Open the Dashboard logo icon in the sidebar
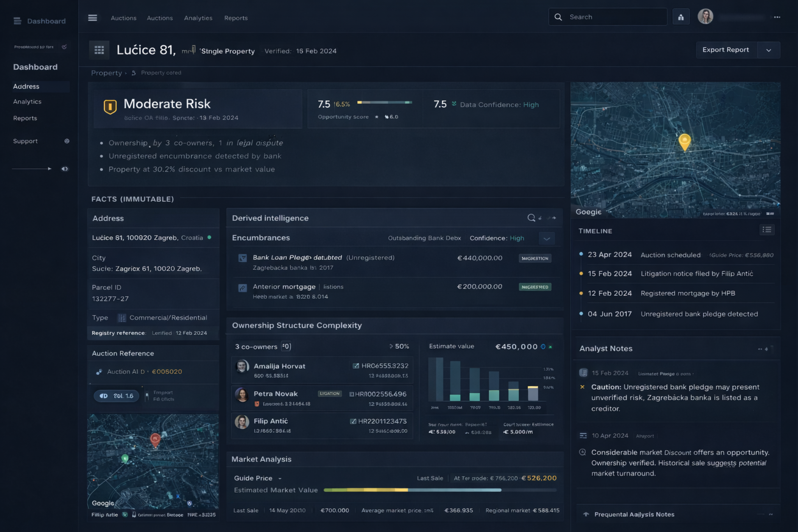This screenshot has height=532, width=798. coord(17,21)
